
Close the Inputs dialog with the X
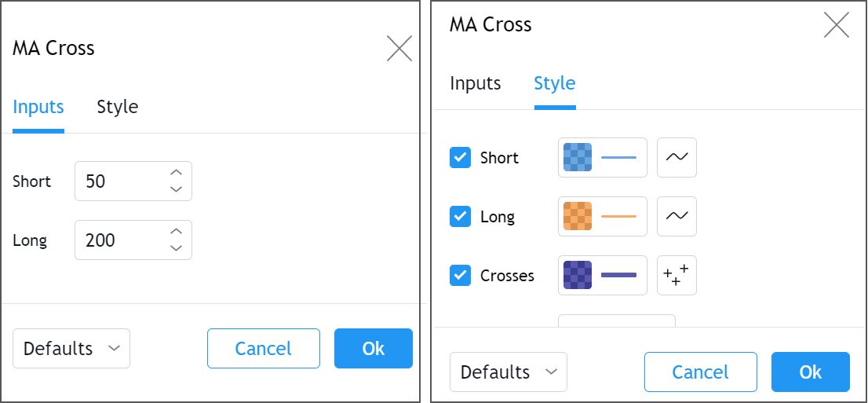pos(399,49)
